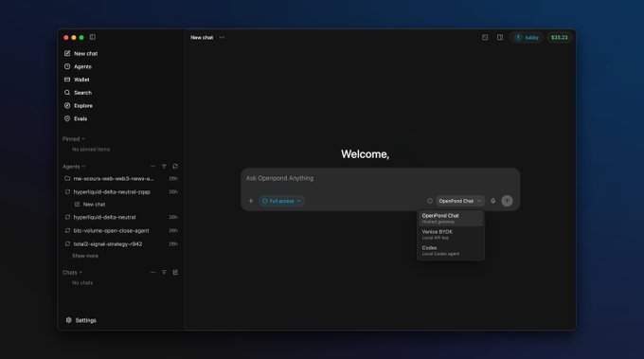644x359 pixels.
Task: Collapse the Chats section
Action: pyautogui.click(x=72, y=273)
